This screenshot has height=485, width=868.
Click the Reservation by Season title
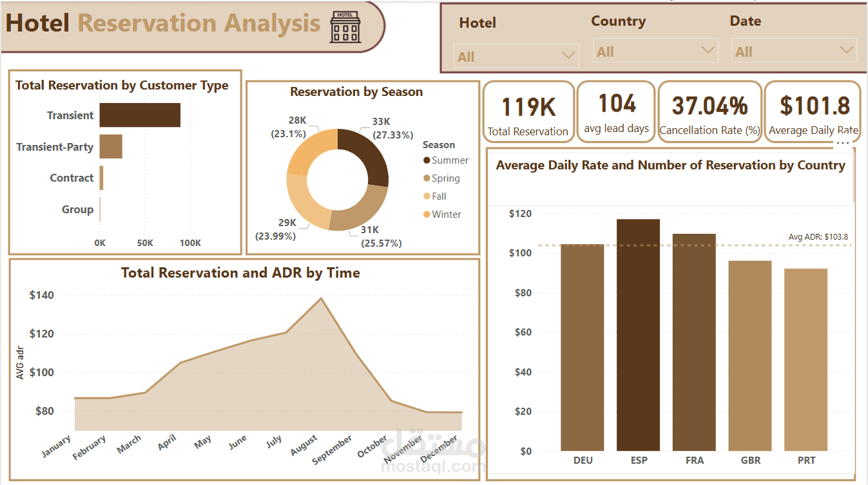click(356, 92)
